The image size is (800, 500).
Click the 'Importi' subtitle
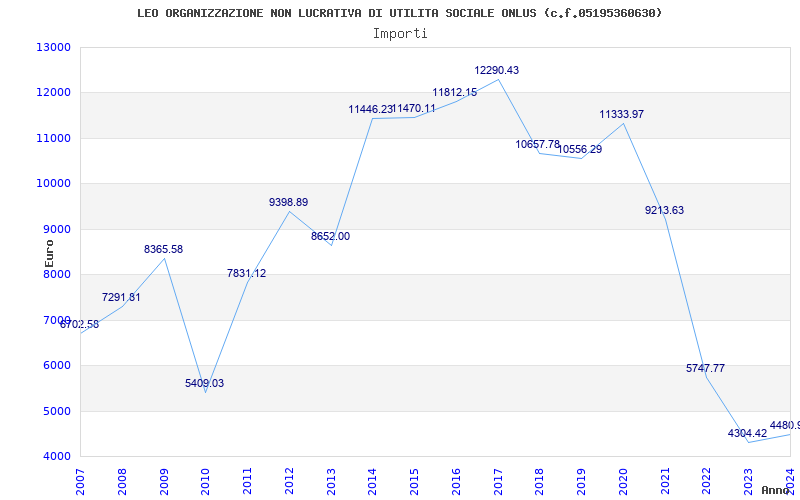click(x=400, y=34)
